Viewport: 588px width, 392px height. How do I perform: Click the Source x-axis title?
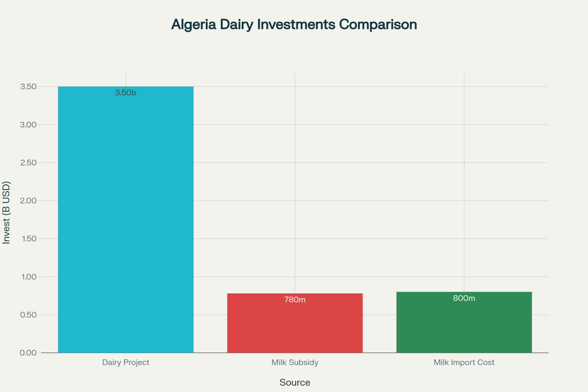295,382
